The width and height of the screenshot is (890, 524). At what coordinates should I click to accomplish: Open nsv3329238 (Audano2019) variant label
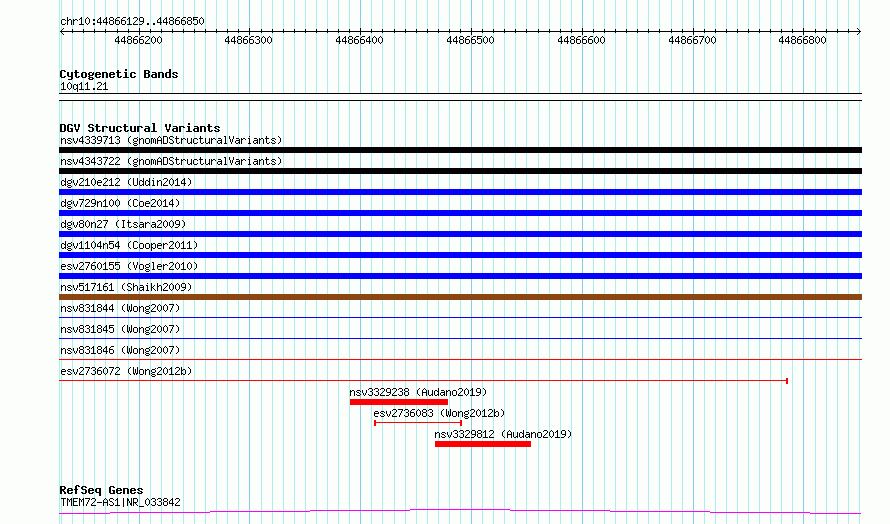tap(418, 392)
